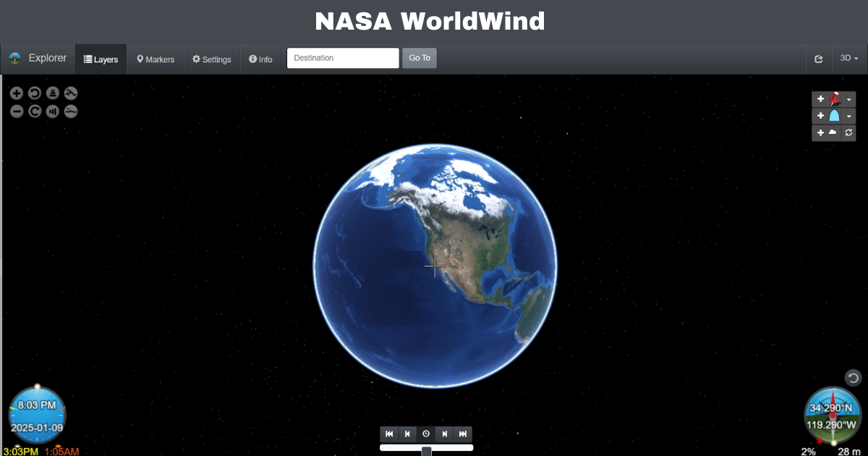Screen dimensions: 868x456
Task: Refresh the cloud layer using the refresh icon
Action: point(848,133)
